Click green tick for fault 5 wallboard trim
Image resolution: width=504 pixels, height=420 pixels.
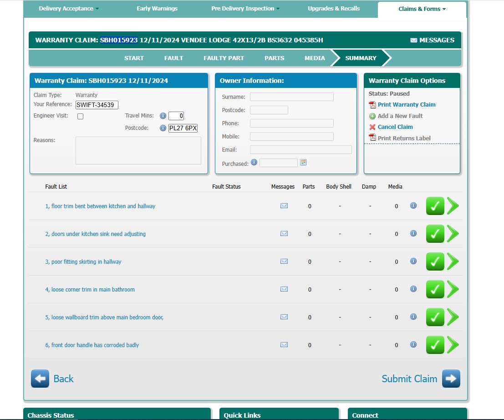pyautogui.click(x=435, y=317)
